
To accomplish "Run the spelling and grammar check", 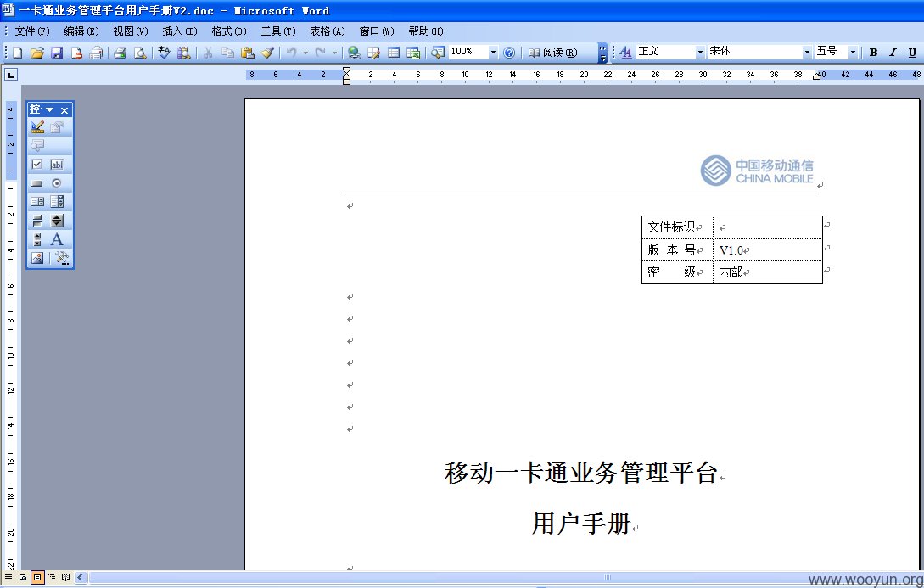I will [x=165, y=53].
